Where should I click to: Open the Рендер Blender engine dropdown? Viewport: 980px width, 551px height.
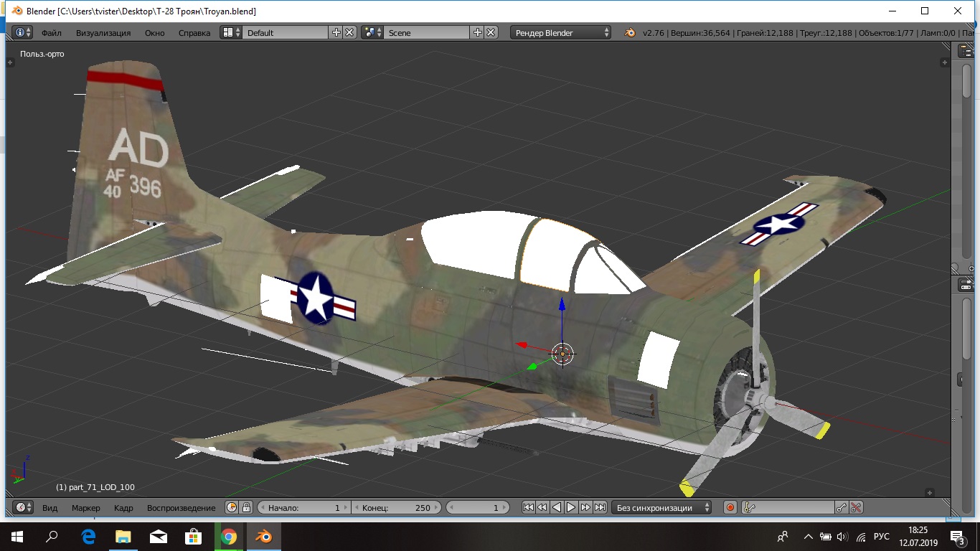(560, 32)
